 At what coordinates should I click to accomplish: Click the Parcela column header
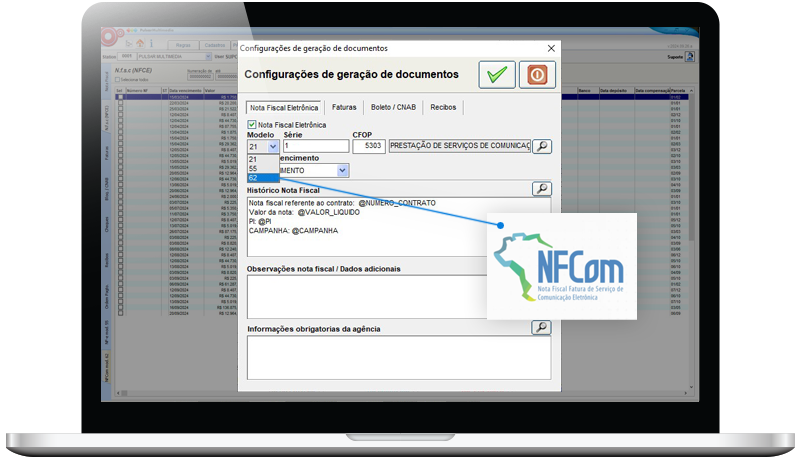click(x=679, y=90)
